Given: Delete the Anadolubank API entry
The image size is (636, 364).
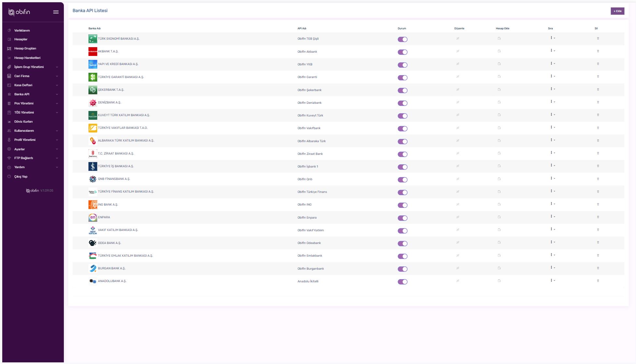Looking at the screenshot, I should [598, 281].
